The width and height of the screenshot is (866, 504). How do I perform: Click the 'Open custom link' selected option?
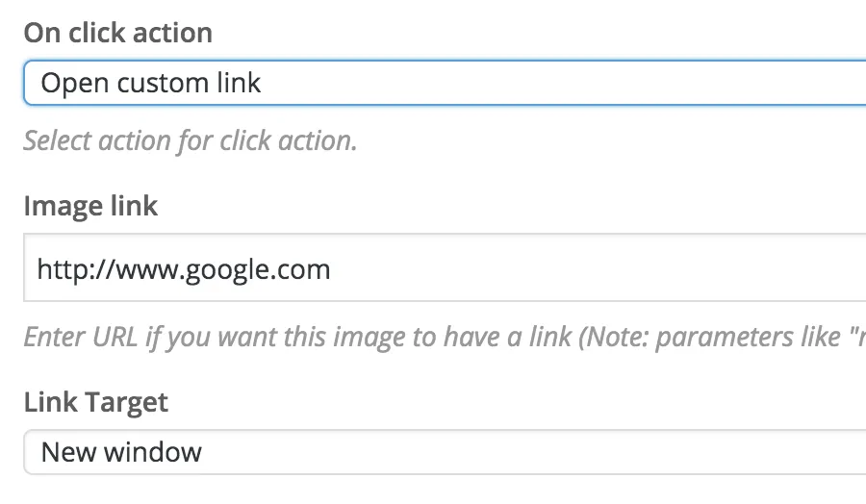coord(151,83)
